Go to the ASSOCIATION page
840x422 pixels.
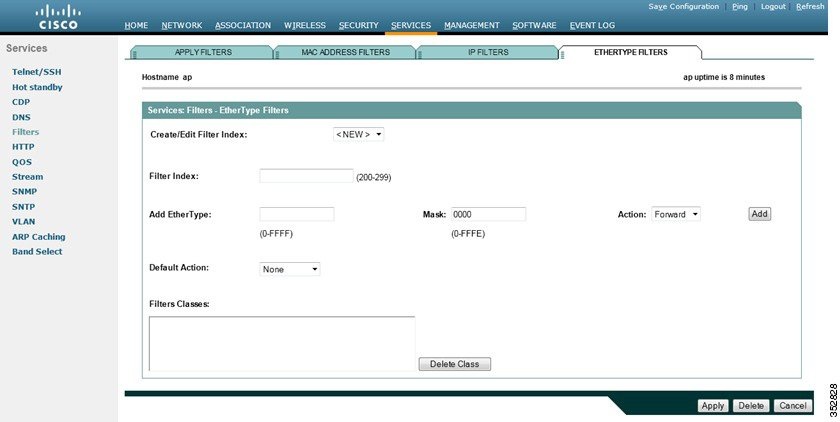coord(243,25)
